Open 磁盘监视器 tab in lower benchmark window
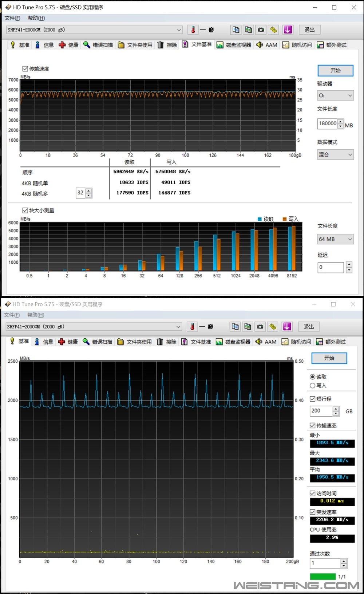The height and width of the screenshot is (594, 364). tap(233, 342)
